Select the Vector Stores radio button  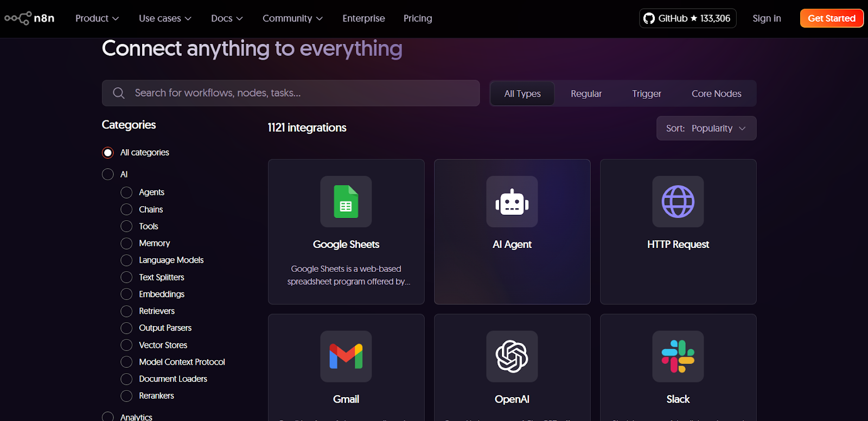point(126,345)
